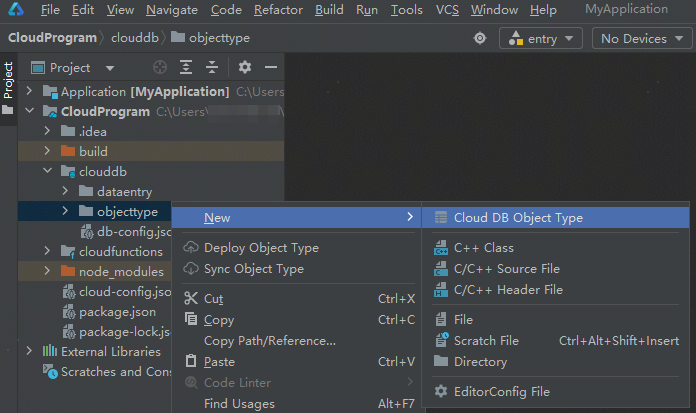This screenshot has width=696, height=413.
Task: Click the clouddb breadcrumb in navigation bar
Action: point(132,38)
